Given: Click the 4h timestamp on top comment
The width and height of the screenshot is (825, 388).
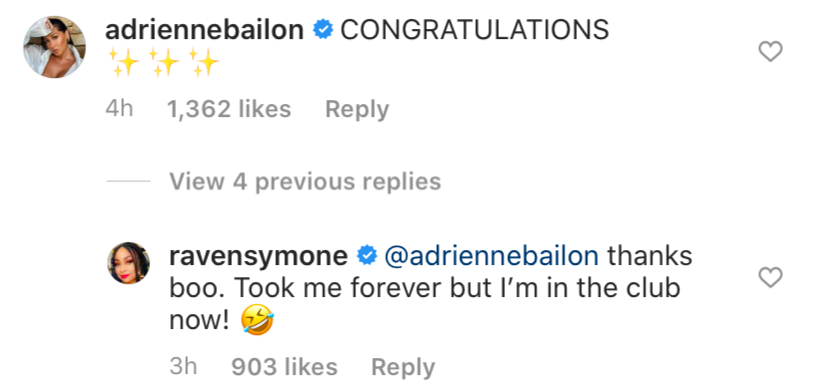Looking at the screenshot, I should (x=119, y=110).
